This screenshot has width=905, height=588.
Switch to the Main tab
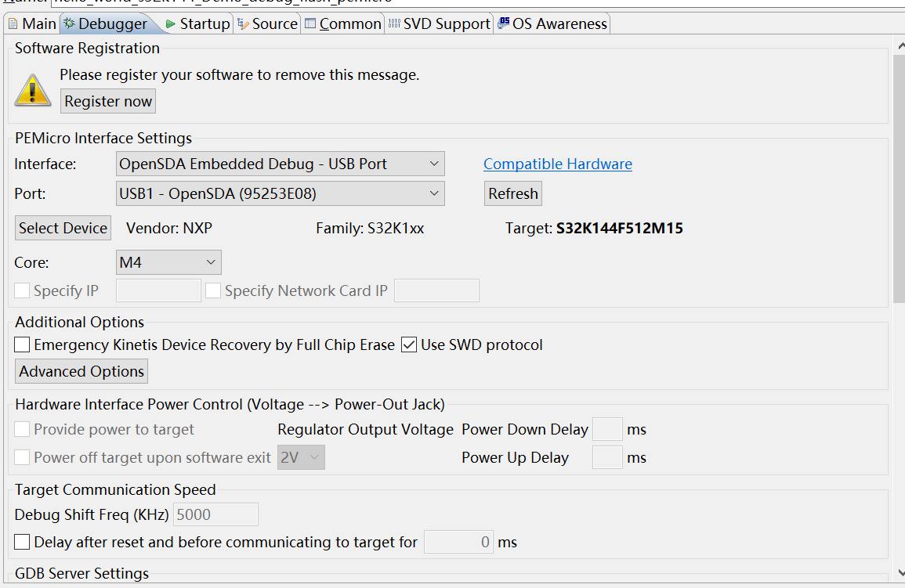tap(32, 23)
